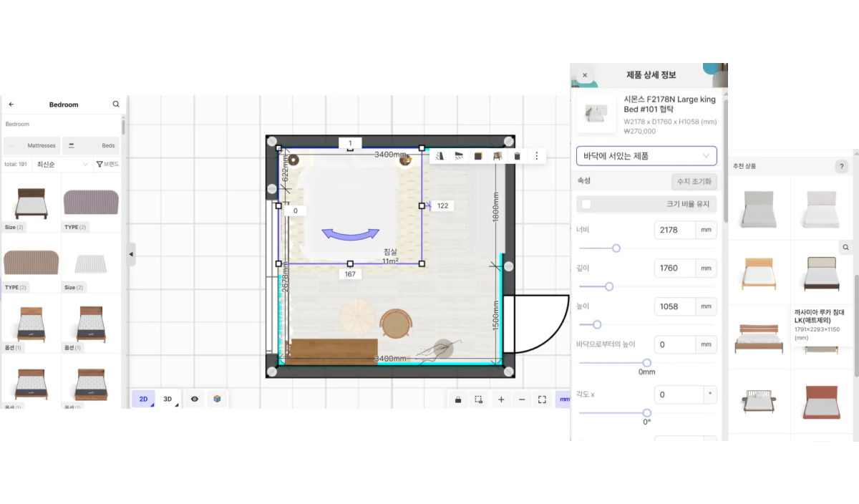Adjust the 각도 x angle slider at 0°
This screenshot has height=504, width=859.
click(646, 413)
